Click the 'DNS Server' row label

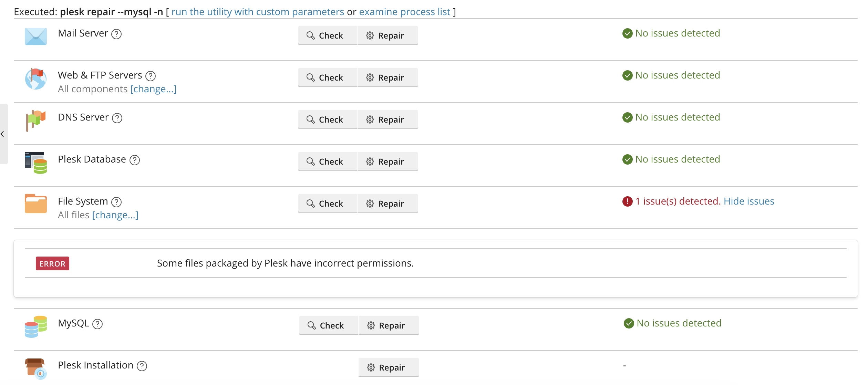pos(83,117)
